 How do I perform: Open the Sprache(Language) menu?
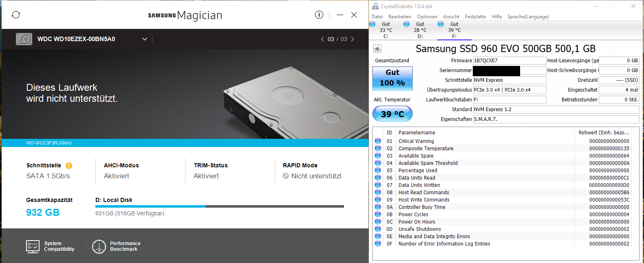[528, 17]
